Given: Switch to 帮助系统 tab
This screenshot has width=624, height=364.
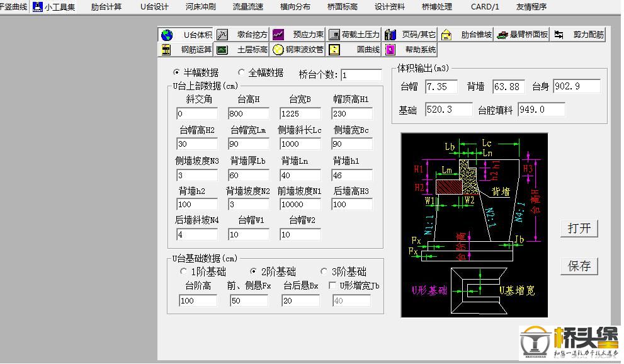Looking at the screenshot, I should (x=410, y=50).
